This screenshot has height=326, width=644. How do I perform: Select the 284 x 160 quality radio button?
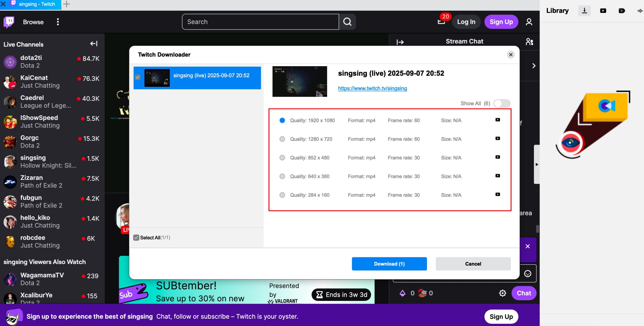click(282, 195)
